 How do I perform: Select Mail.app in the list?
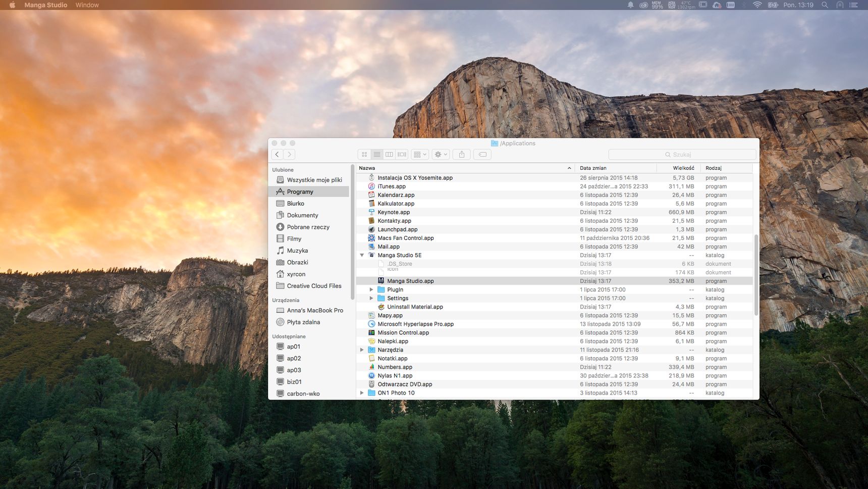coord(554,247)
